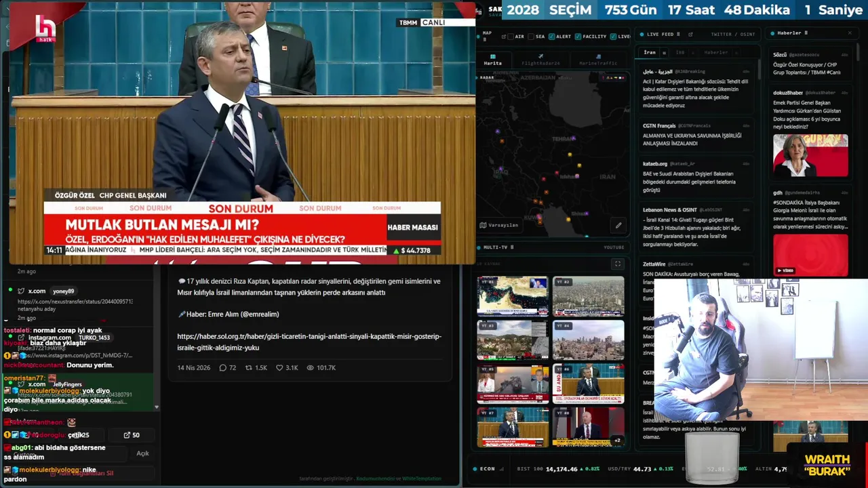
Task: Select the İBB live feed tab
Action: pos(679,52)
